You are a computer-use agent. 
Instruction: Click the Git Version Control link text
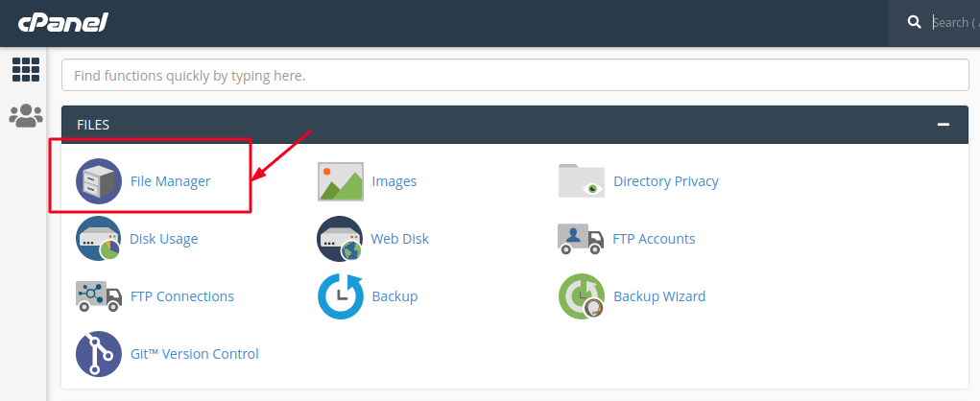click(x=195, y=354)
